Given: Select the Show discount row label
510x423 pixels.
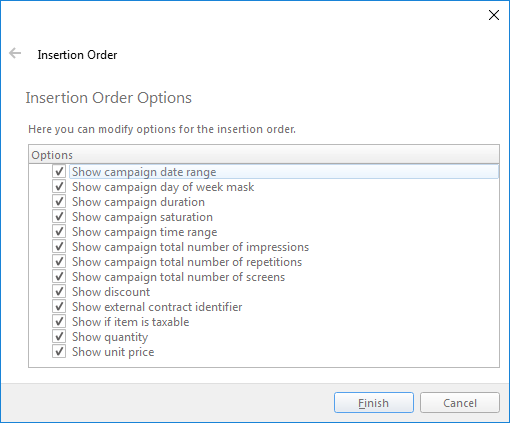Looking at the screenshot, I should [111, 292].
